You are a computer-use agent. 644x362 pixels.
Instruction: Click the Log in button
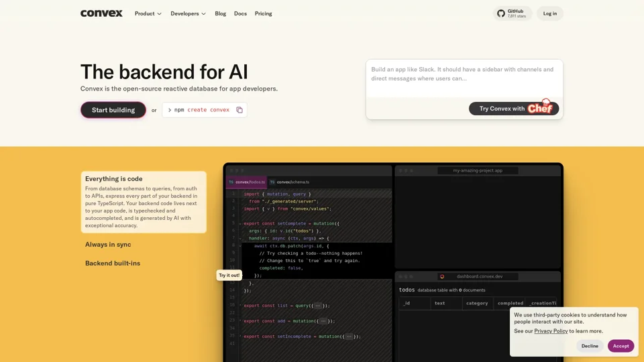pyautogui.click(x=550, y=13)
